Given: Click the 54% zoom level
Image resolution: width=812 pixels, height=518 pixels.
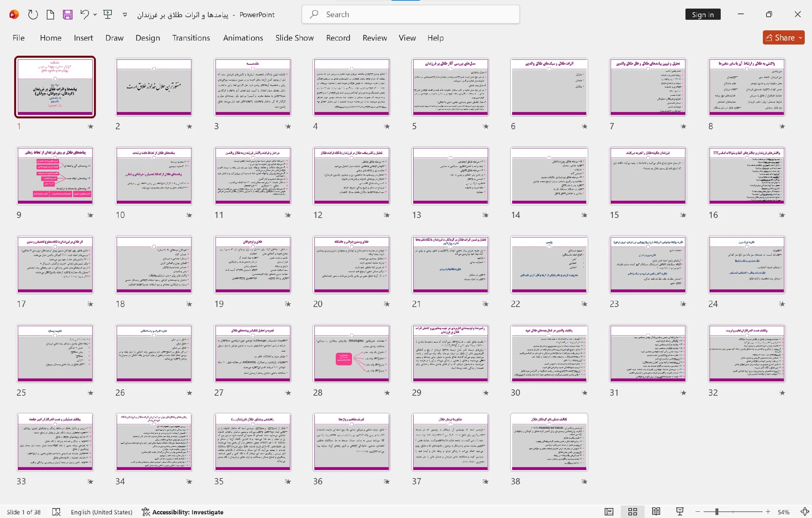Looking at the screenshot, I should [784, 512].
